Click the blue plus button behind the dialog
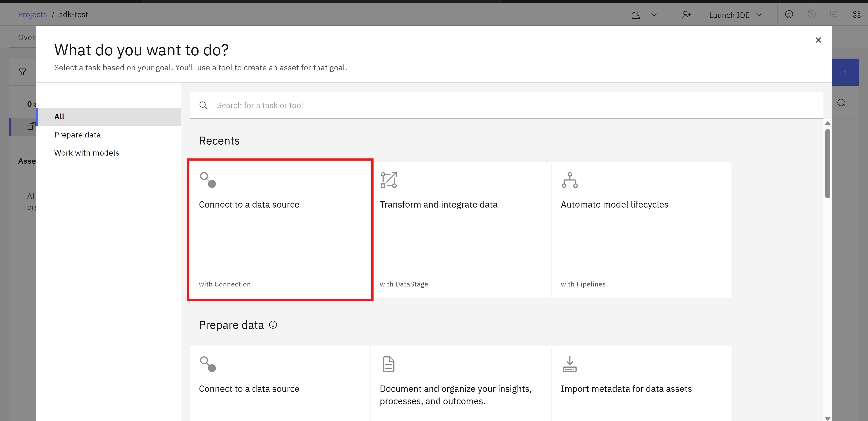 [845, 72]
